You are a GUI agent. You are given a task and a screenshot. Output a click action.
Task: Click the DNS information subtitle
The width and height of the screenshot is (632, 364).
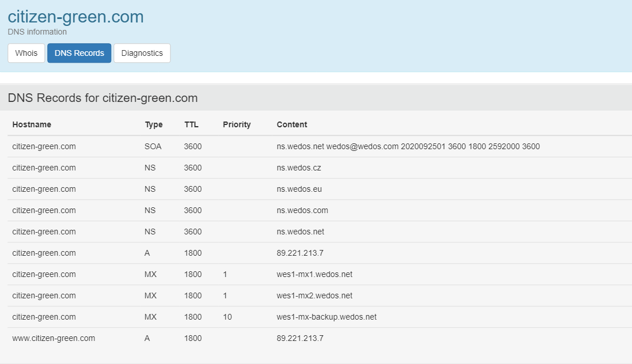coord(37,32)
